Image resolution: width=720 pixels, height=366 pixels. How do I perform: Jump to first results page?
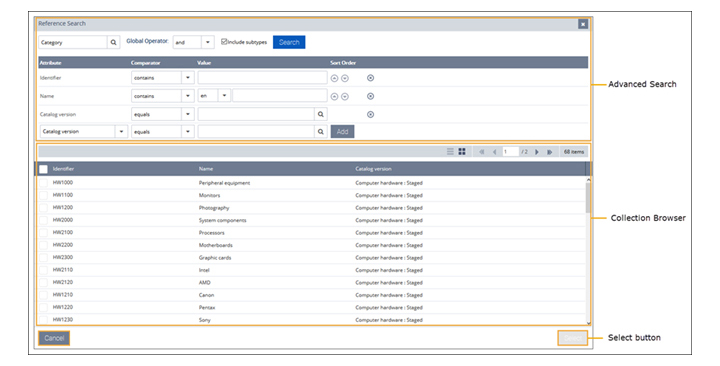[482, 152]
